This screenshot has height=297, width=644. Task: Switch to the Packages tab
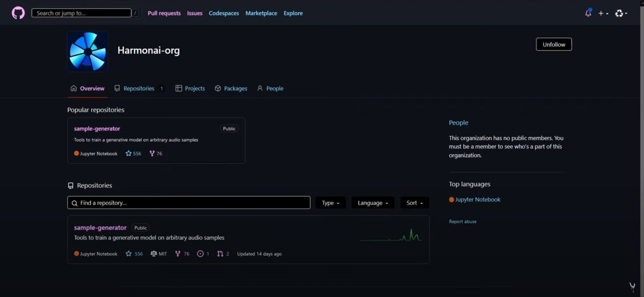point(231,88)
